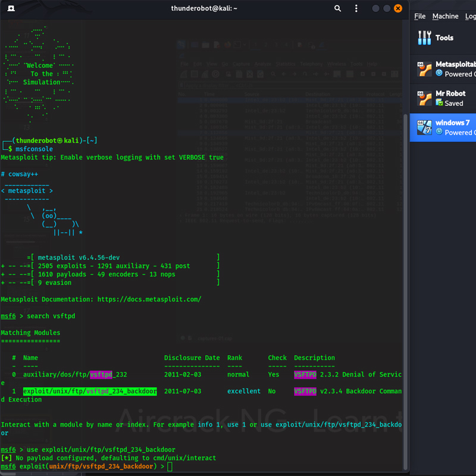This screenshot has width=476, height=476.
Task: Select the Tools label in VirtualBox
Action: [x=444, y=37]
